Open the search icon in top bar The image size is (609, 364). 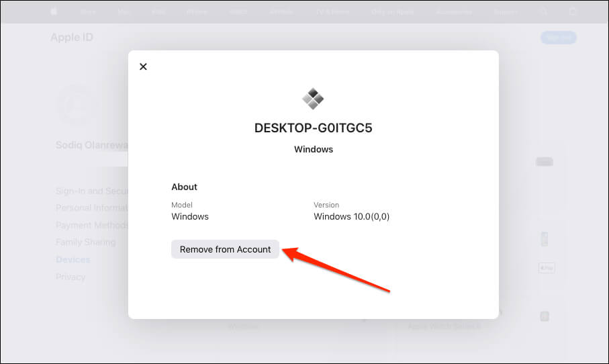pos(543,12)
